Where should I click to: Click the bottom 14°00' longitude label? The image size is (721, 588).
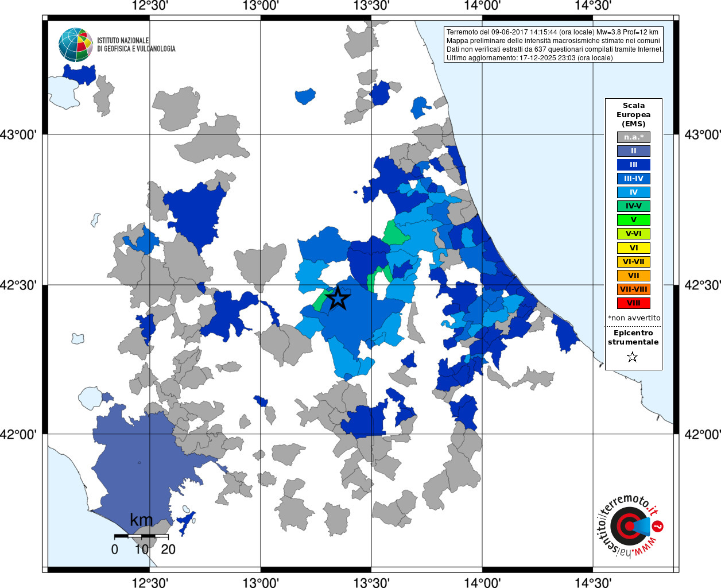pyautogui.click(x=482, y=582)
